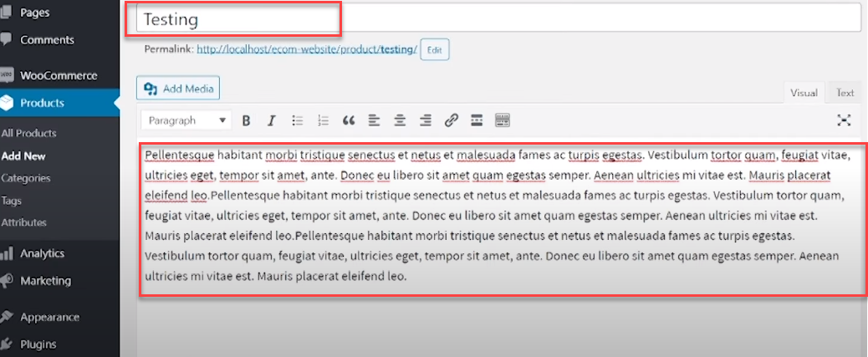Image resolution: width=868 pixels, height=357 pixels.
Task: Insert or edit a link
Action: [452, 120]
